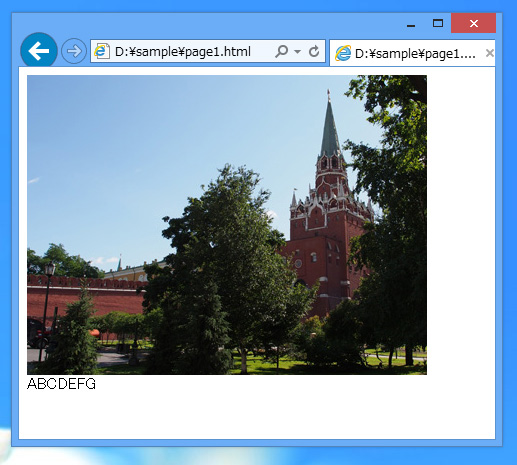Expand the address bar autocomplete dropdown arrow
The width and height of the screenshot is (517, 465).
(298, 52)
